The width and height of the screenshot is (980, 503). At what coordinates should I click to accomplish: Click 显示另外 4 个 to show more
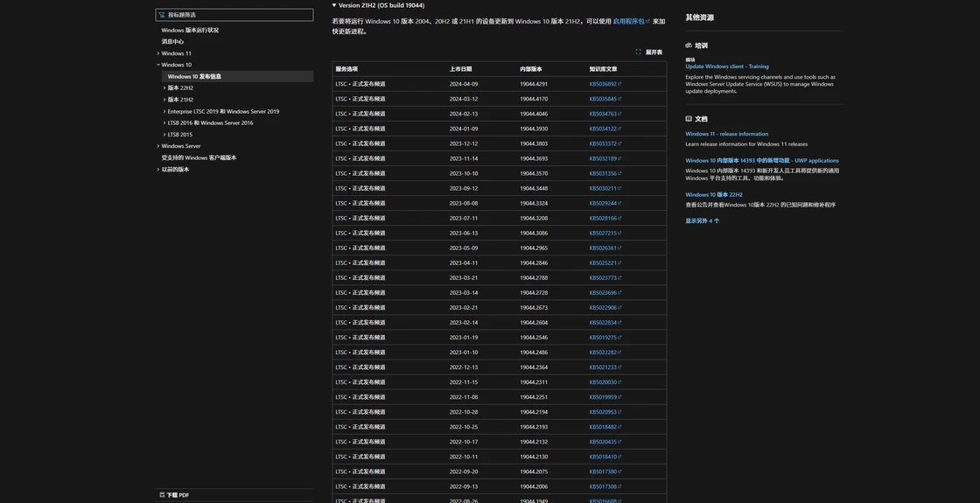pyautogui.click(x=702, y=220)
